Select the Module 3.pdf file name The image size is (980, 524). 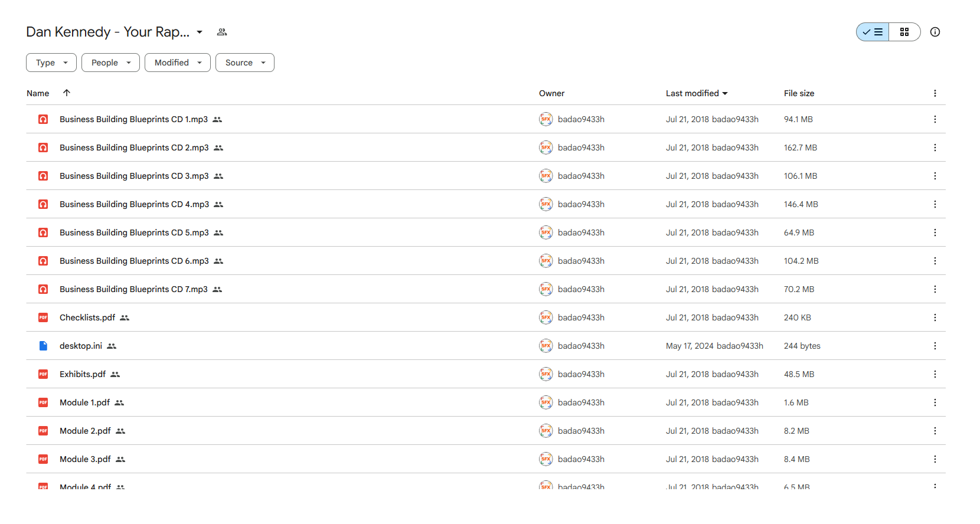(x=85, y=459)
